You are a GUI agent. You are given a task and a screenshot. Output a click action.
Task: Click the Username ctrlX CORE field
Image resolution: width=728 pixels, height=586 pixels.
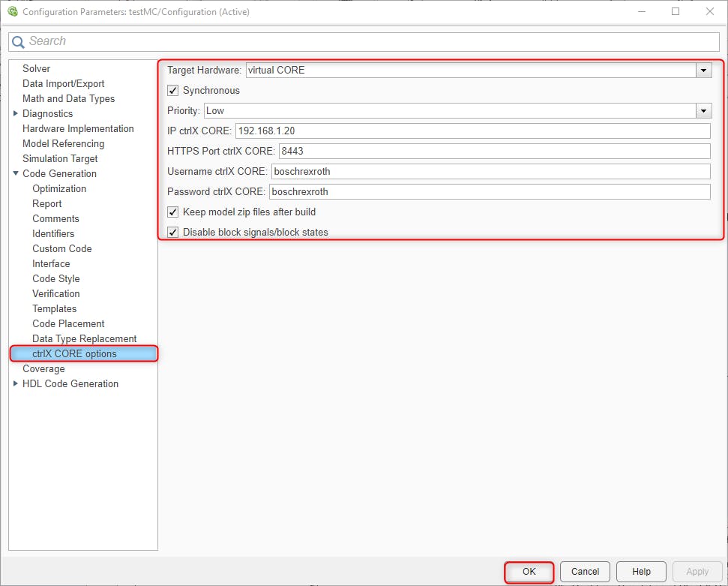tap(491, 172)
